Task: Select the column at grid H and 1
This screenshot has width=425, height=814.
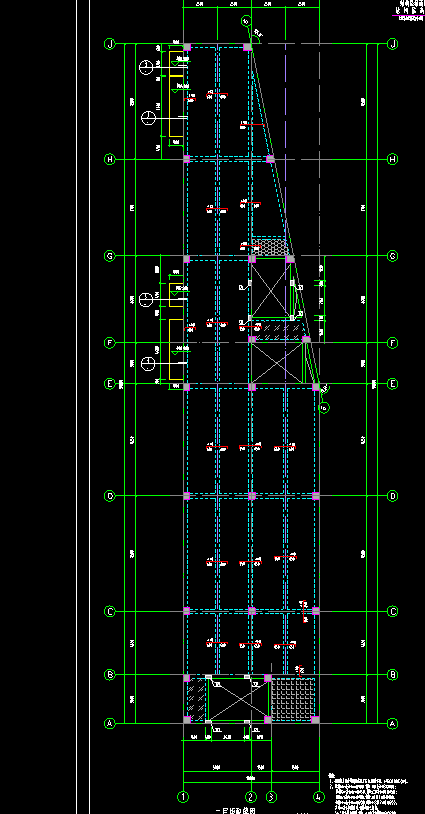Action: (x=187, y=158)
